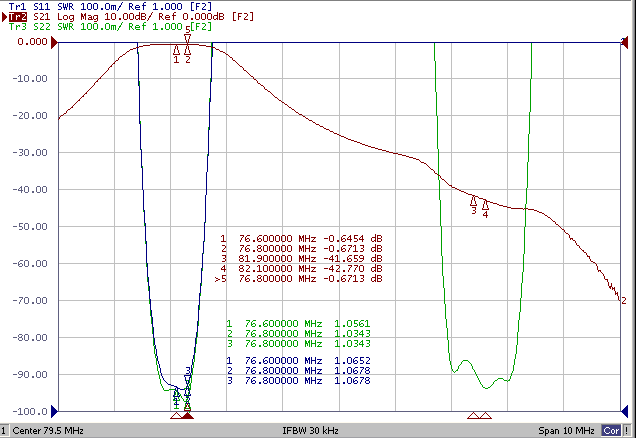Select active marker 5 at top of passband
This screenshot has height=438, width=636.
coord(187,38)
